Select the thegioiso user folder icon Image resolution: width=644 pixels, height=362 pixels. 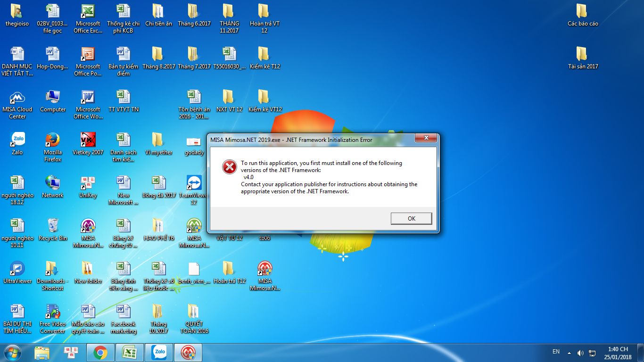(x=17, y=15)
